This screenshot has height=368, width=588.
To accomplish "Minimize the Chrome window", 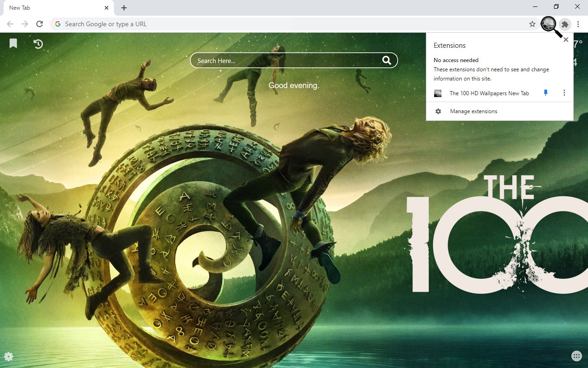I will tap(536, 6).
